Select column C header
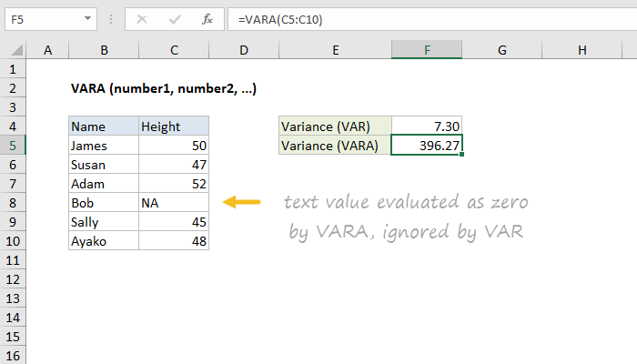This screenshot has height=364, width=637. coord(174,50)
